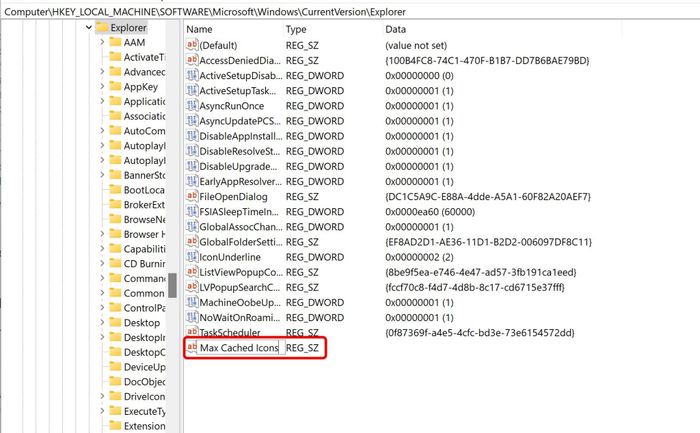The height and width of the screenshot is (433, 700).
Task: Select the ControlPa tree key
Action: pyautogui.click(x=144, y=308)
